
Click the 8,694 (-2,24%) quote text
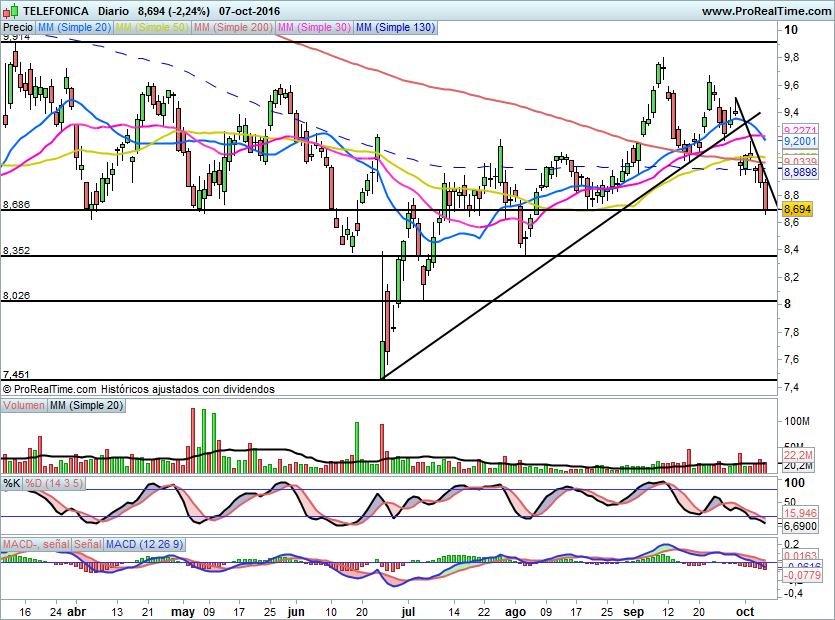tap(174, 11)
